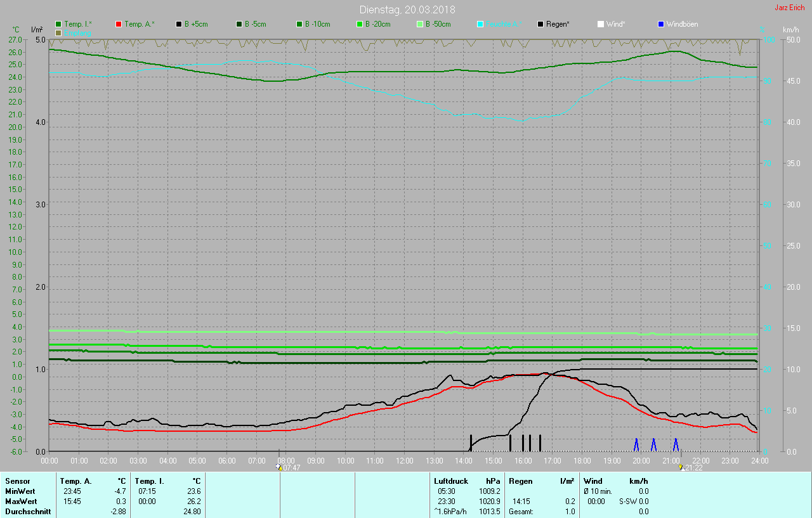Toggle the white Wind legend square

point(601,24)
